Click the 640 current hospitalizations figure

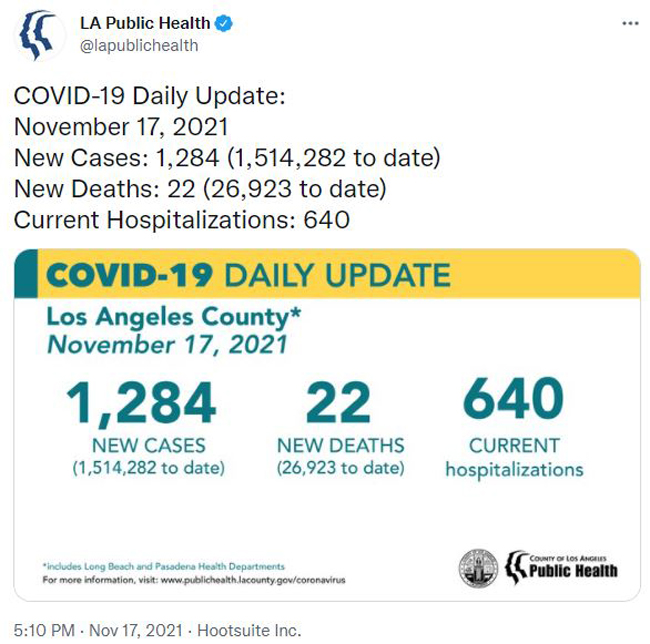click(x=513, y=398)
